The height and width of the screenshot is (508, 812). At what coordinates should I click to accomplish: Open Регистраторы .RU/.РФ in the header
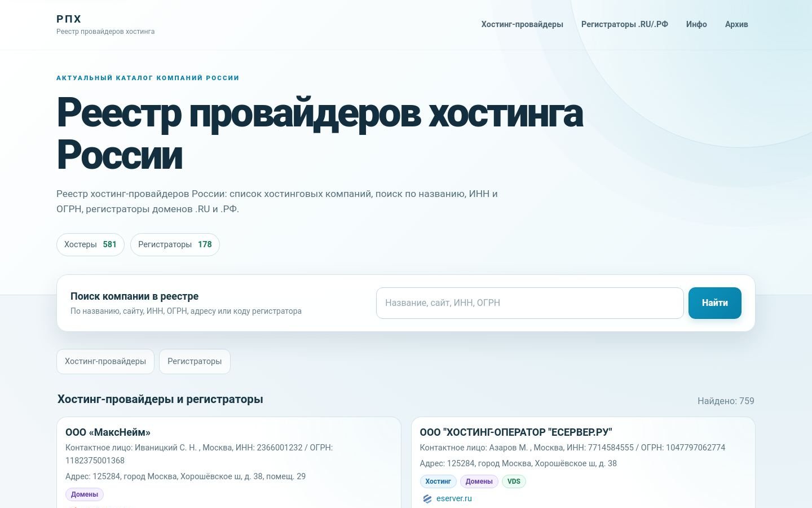click(x=625, y=24)
